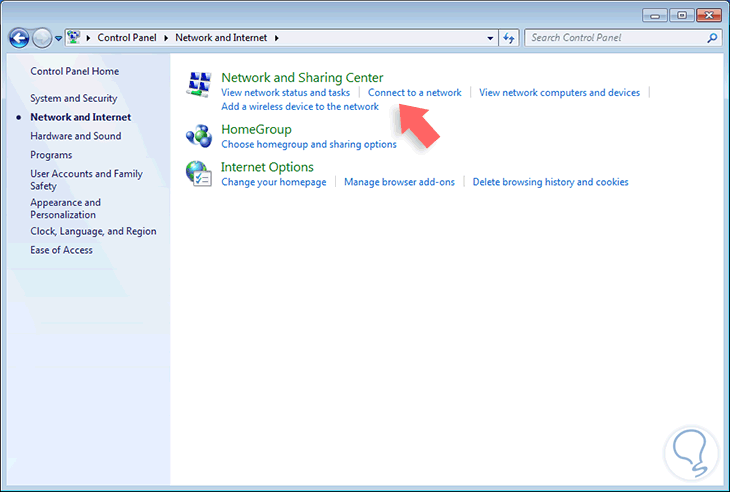Open Appearance and Personalization
730x492 pixels.
pyautogui.click(x=65, y=209)
